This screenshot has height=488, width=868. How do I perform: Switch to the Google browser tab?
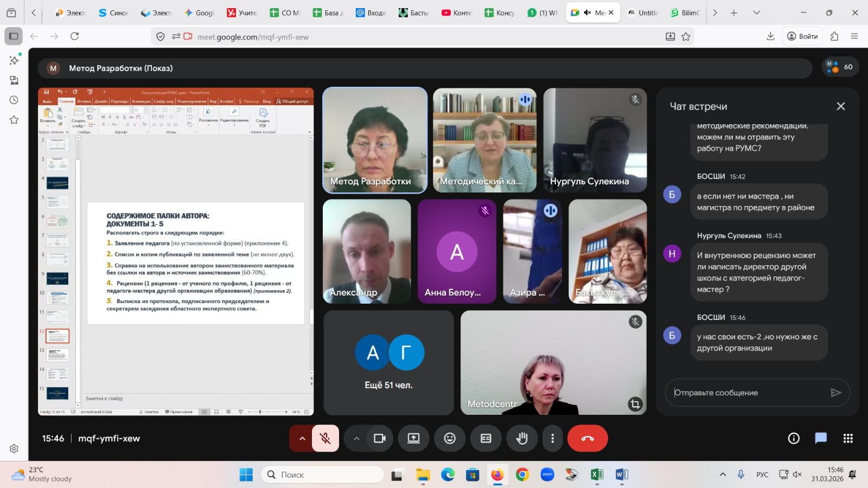point(200,12)
